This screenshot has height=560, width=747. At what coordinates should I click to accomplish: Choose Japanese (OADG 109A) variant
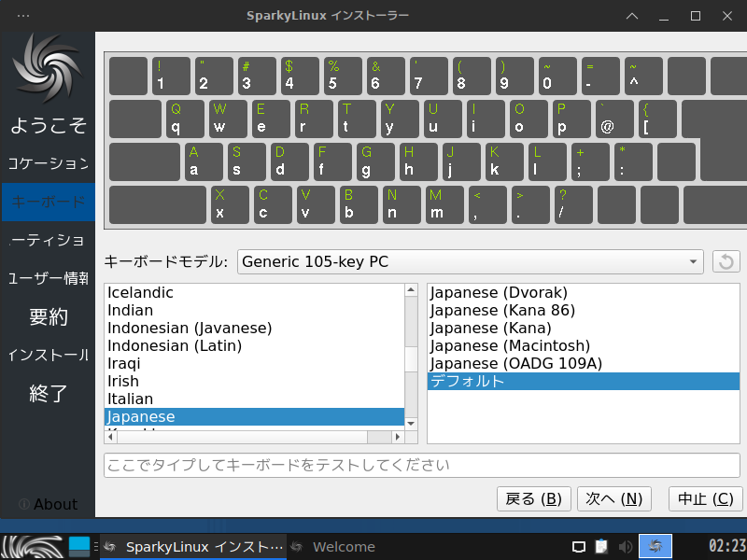coord(583,363)
